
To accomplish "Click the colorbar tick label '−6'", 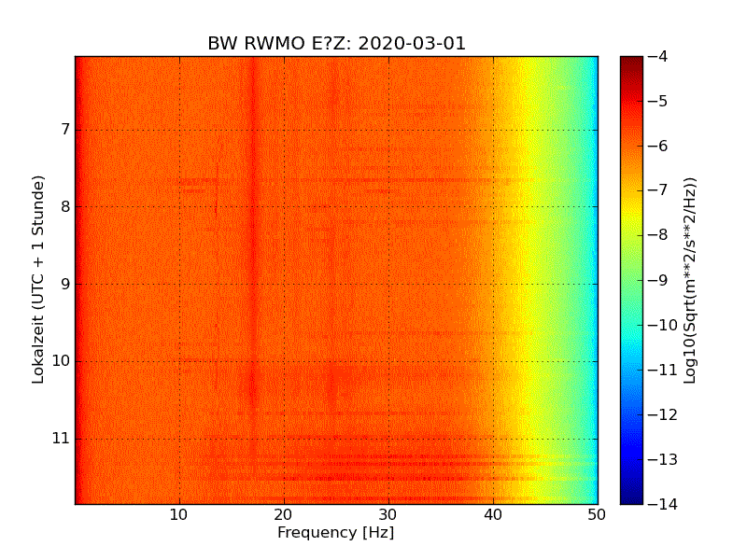I will pos(658,147).
